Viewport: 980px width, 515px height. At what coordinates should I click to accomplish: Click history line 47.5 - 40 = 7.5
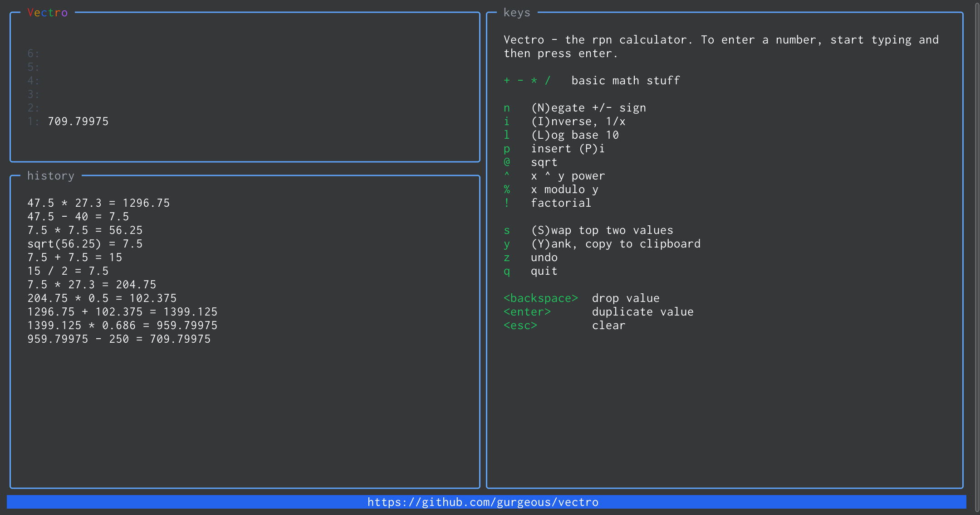(78, 217)
